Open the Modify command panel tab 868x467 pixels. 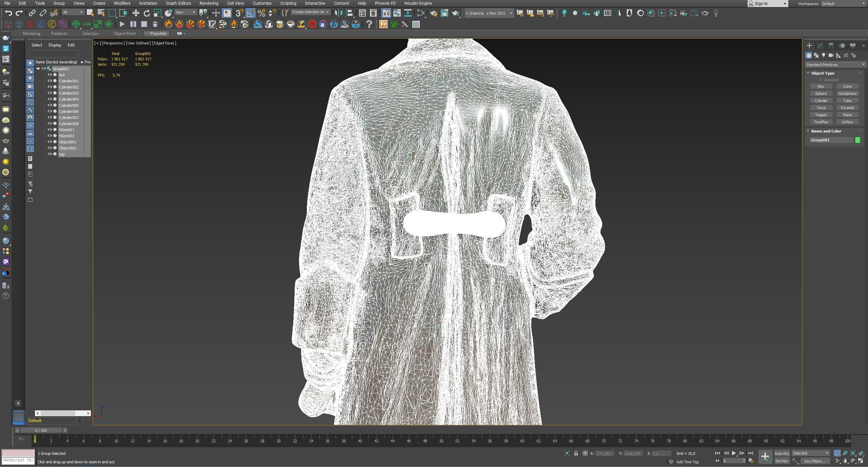coord(820,46)
